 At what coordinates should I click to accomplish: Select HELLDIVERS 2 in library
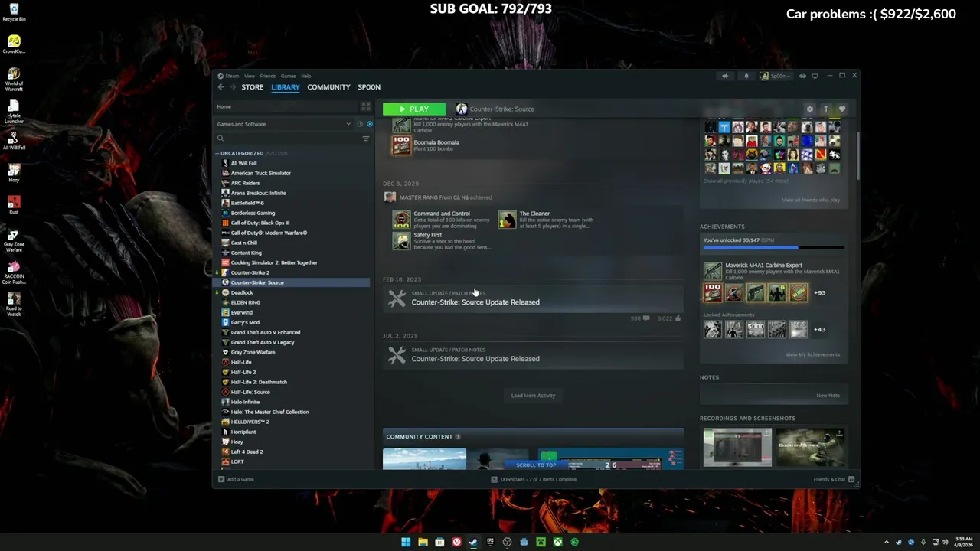tap(250, 422)
